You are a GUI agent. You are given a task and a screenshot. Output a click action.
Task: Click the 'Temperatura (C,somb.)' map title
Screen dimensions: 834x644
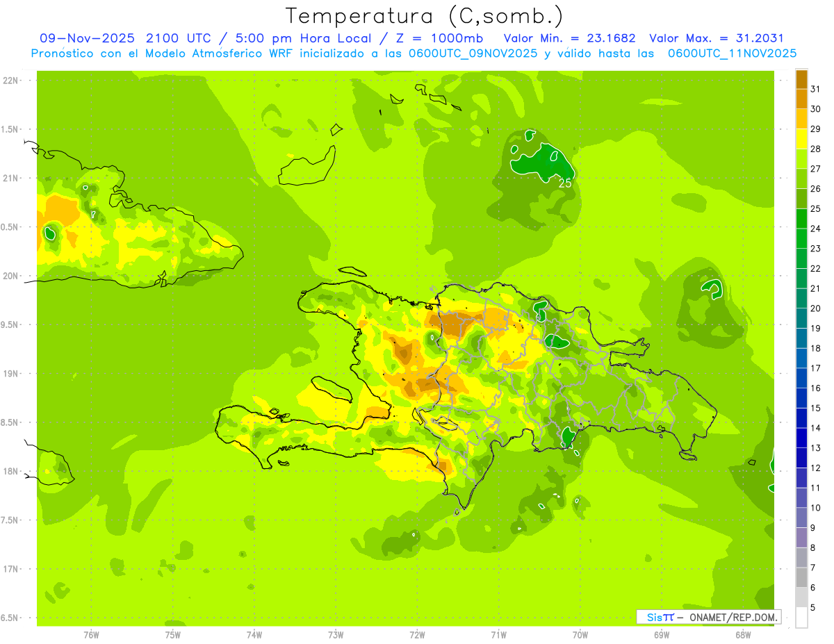coord(425,16)
